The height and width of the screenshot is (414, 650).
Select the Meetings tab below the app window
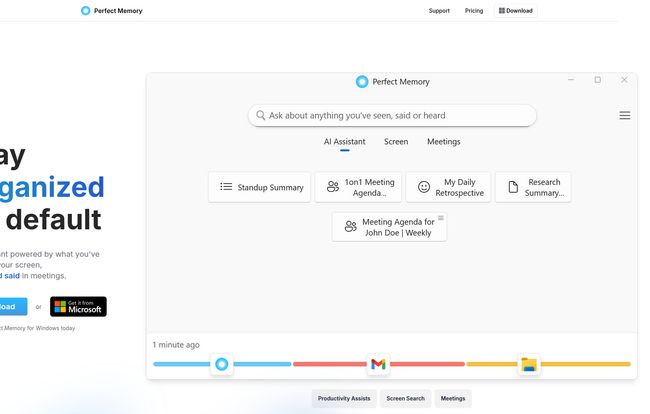[x=453, y=398]
